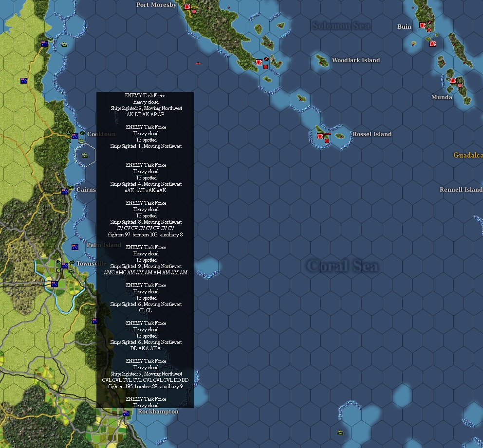The width and height of the screenshot is (483, 448).
Task: Click the Cooktown label
Action: click(101, 134)
